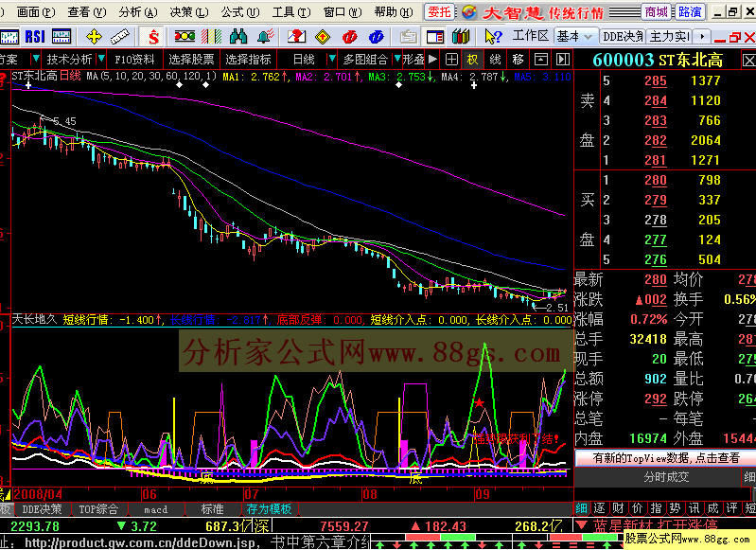The width and height of the screenshot is (756, 550).
Task: Open the traffic light signal icon
Action: pyautogui.click(x=185, y=36)
